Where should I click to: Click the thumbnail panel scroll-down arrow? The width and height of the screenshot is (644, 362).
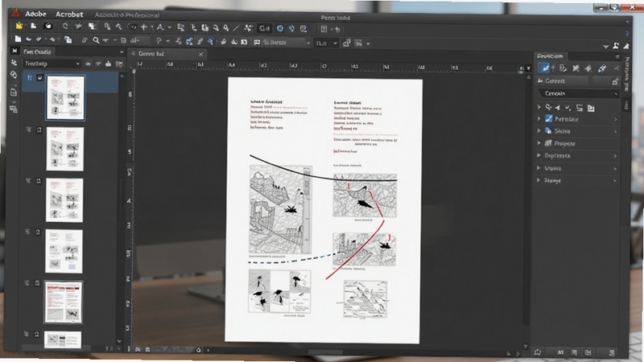coord(119,340)
